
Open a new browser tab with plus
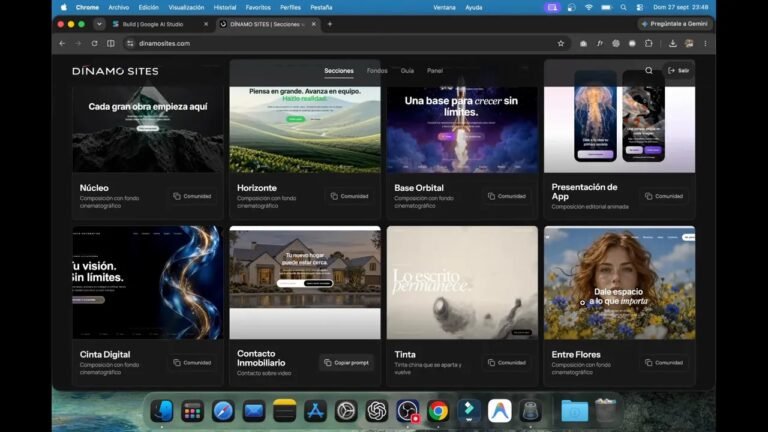(330, 24)
